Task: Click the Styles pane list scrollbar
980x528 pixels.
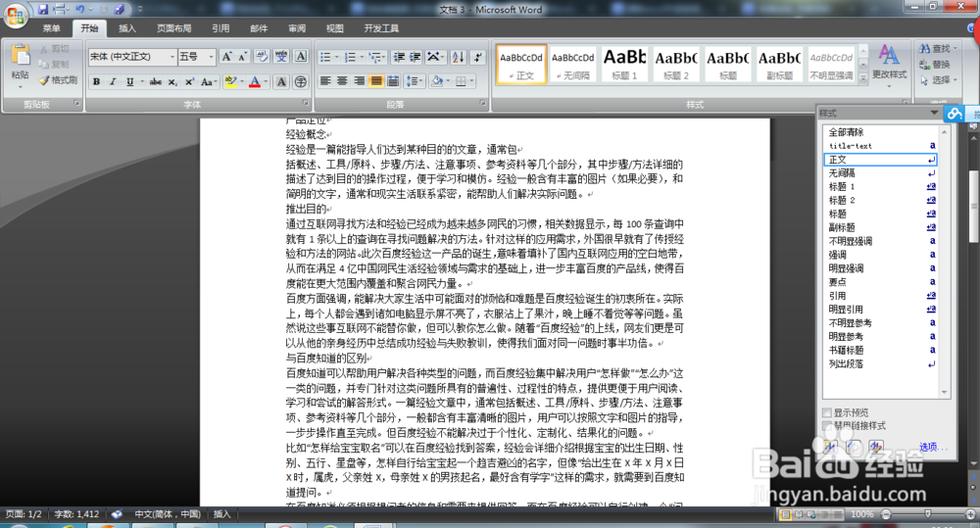Action: tap(944, 262)
